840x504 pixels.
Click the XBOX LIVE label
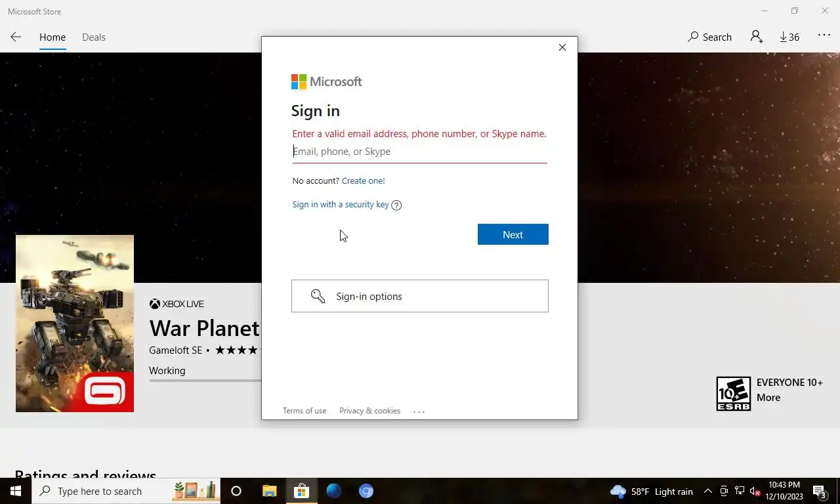click(x=177, y=304)
